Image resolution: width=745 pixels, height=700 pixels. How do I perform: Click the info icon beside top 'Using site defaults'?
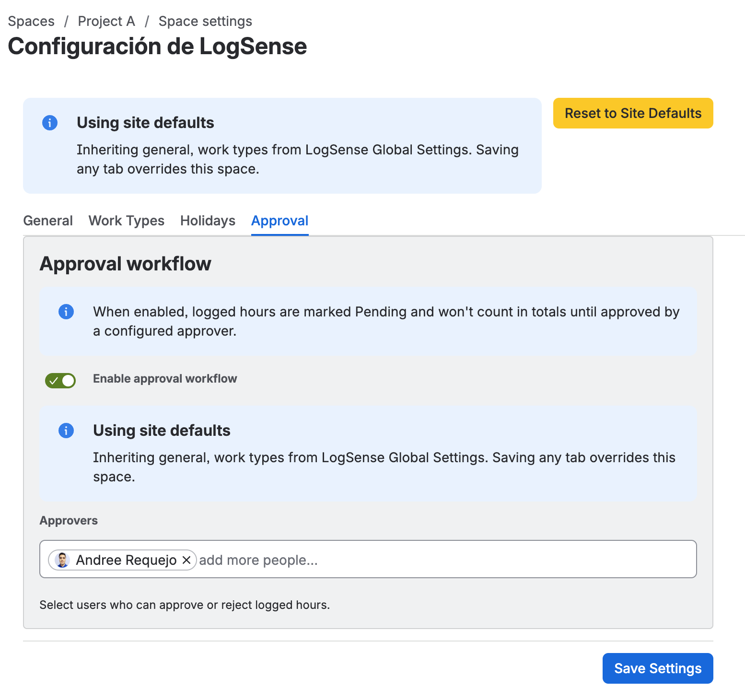point(50,123)
